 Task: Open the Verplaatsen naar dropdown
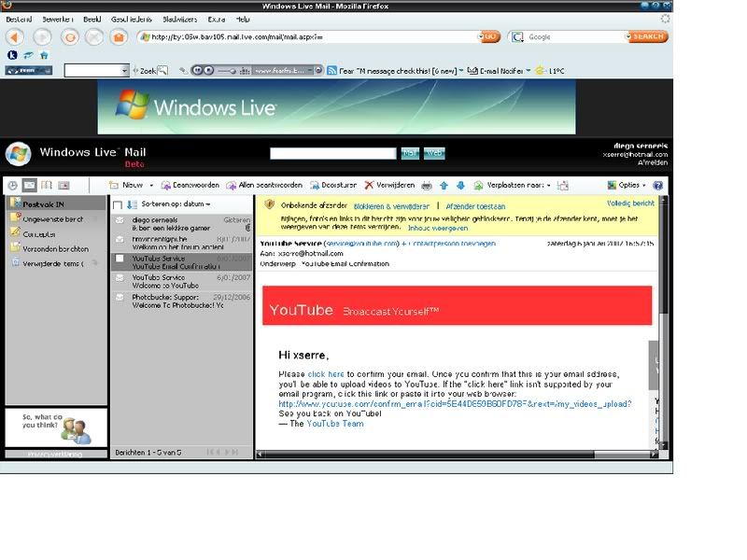(513, 185)
